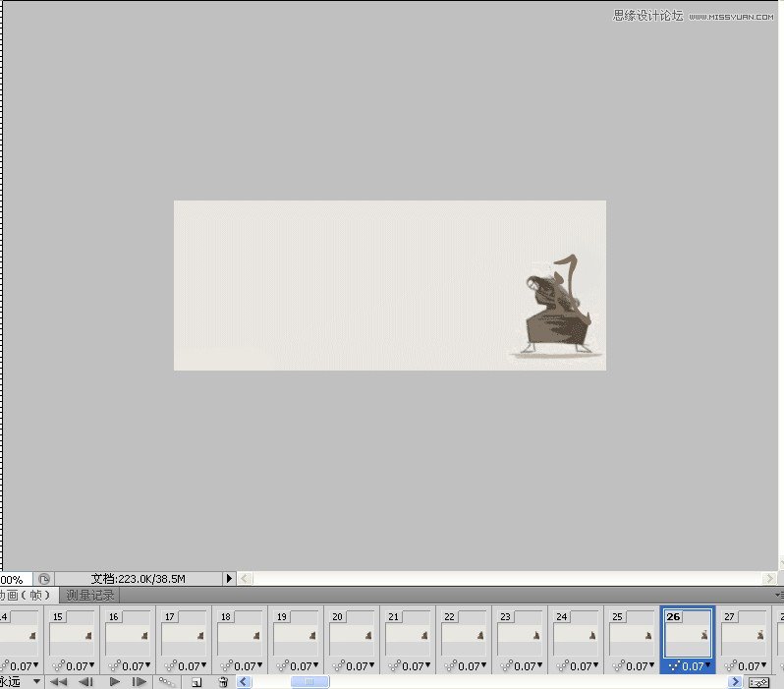Click the animated figure on canvas

tap(558, 306)
